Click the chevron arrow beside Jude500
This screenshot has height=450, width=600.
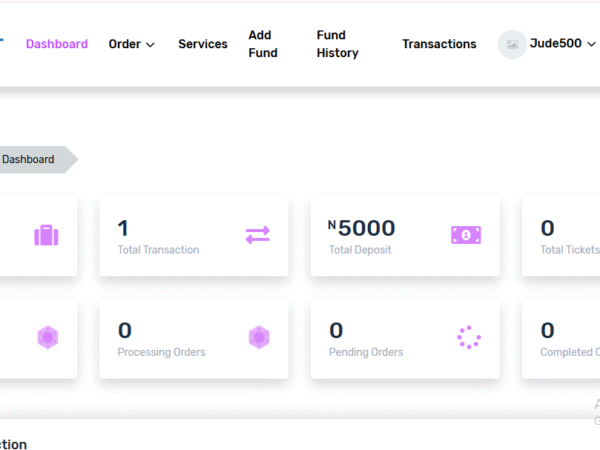[x=591, y=44]
